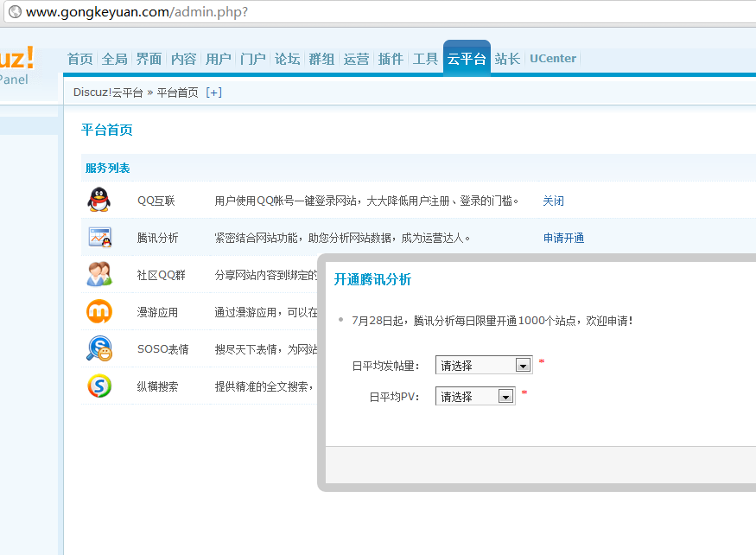Click the 纵横搜索 service name
Image resolution: width=756 pixels, height=555 pixels.
[157, 386]
